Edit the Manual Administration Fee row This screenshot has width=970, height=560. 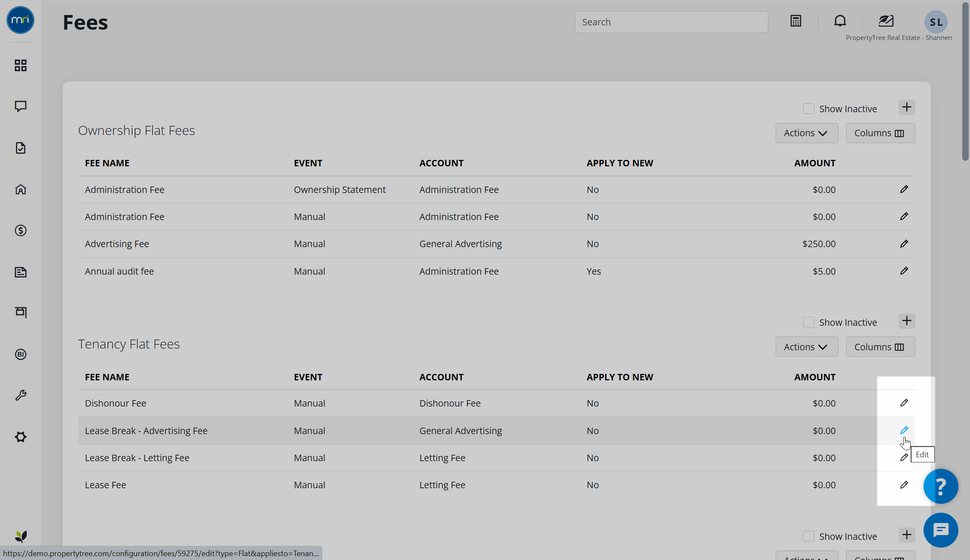904,217
